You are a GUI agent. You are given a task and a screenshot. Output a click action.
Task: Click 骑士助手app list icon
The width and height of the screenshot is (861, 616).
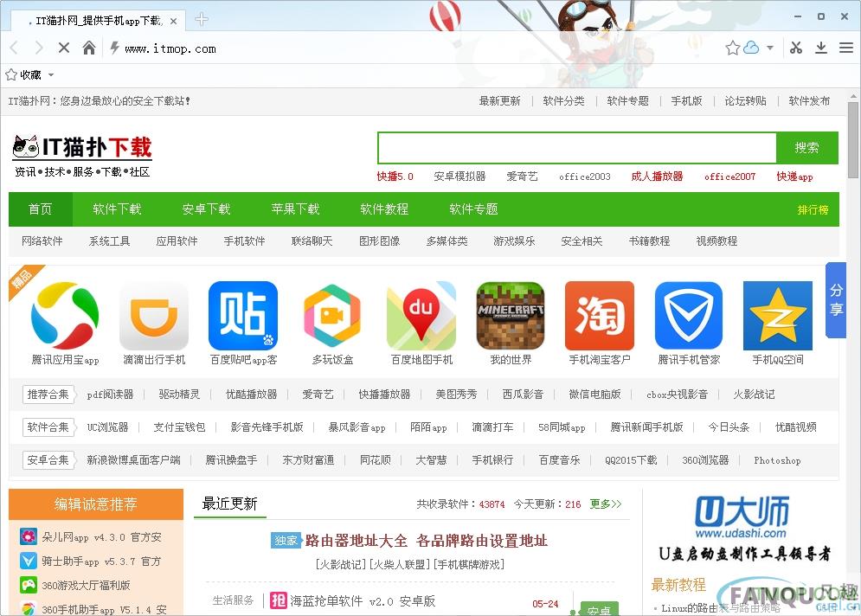pos(28,561)
